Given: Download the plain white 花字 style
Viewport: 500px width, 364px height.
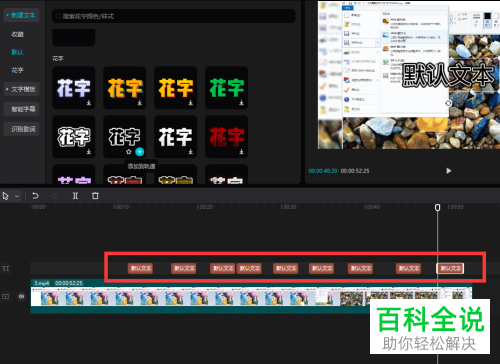Looking at the screenshot, I should coord(190,152).
